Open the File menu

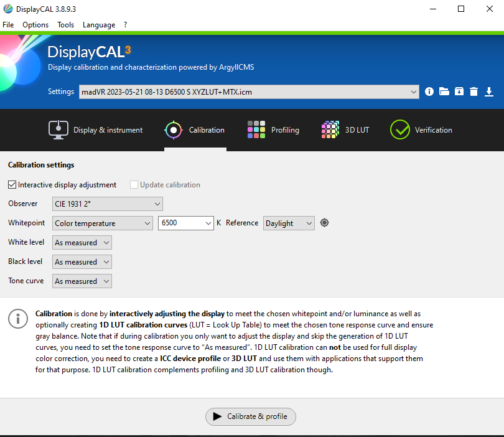point(8,25)
